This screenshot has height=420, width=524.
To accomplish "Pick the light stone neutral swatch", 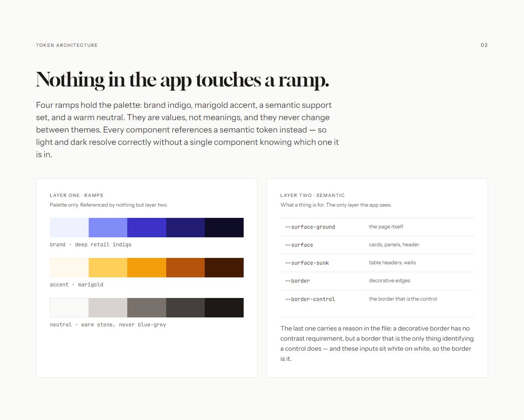I will point(108,308).
